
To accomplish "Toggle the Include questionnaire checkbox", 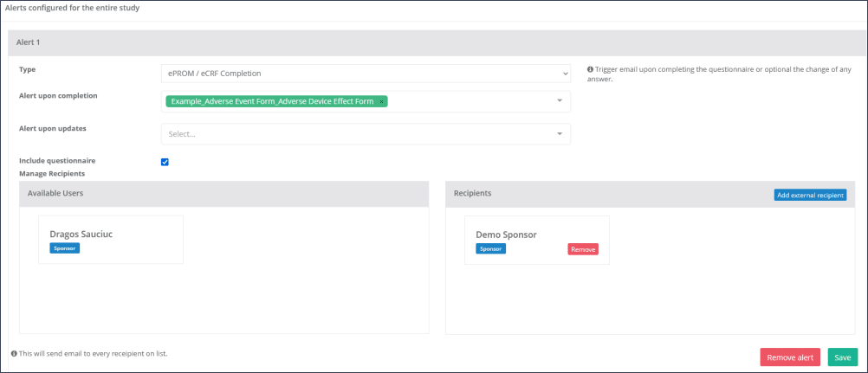I will [165, 162].
